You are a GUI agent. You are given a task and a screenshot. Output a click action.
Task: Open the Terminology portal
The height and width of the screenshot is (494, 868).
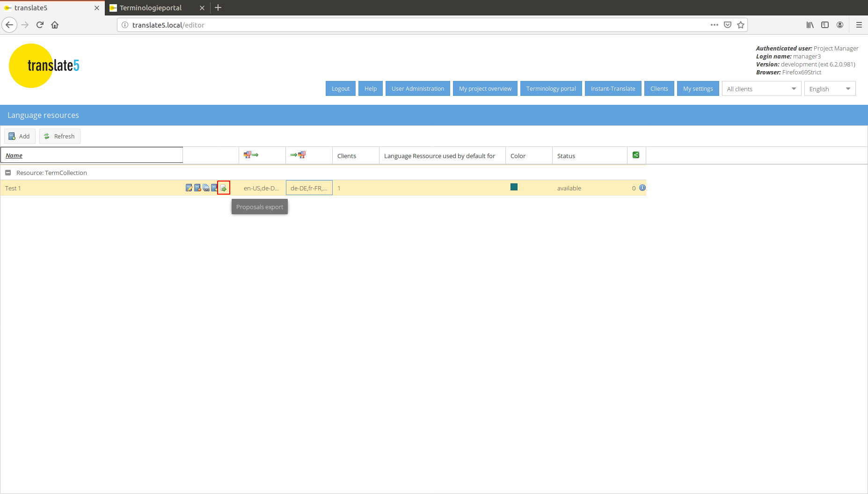(551, 88)
